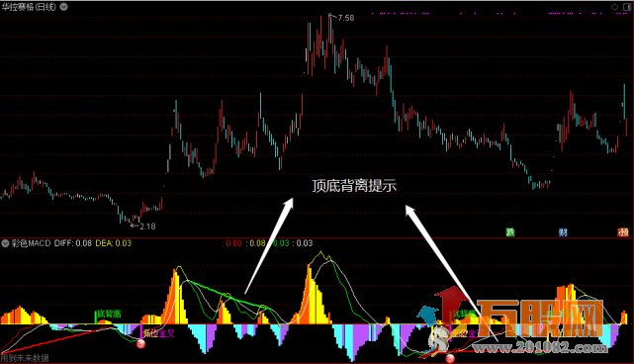
Task: Click the red ball signal under 低位金叉 on the left
Action: pyautogui.click(x=140, y=344)
